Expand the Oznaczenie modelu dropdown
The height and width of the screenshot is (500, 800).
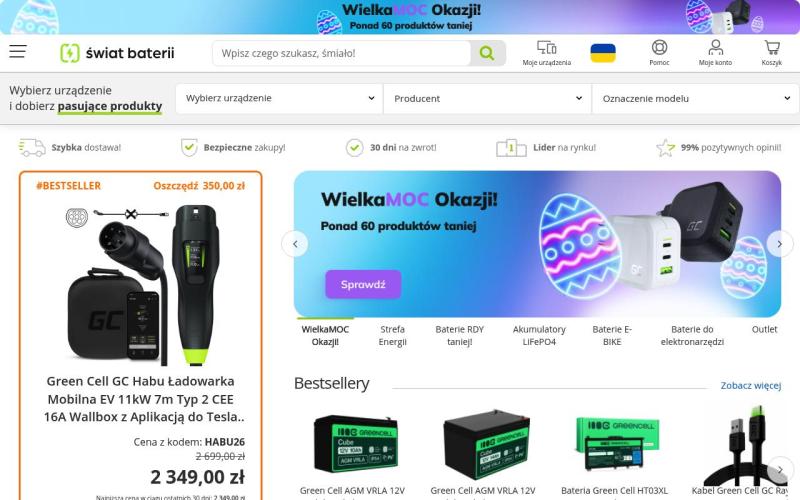click(695, 98)
